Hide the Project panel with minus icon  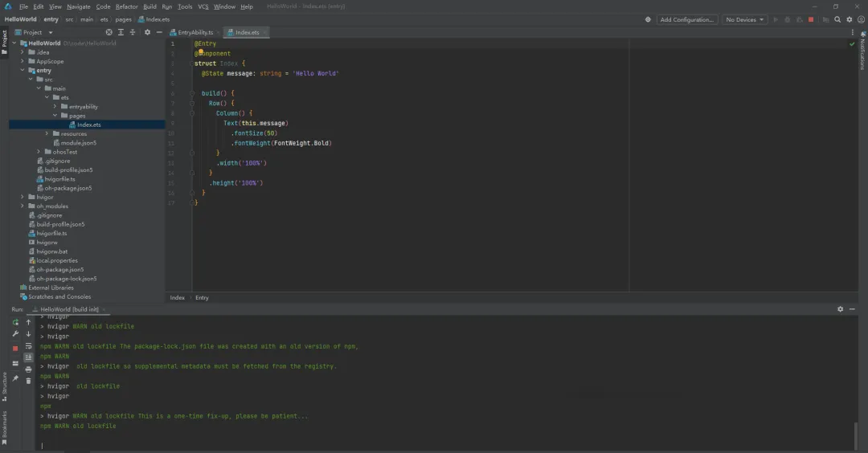click(x=159, y=33)
